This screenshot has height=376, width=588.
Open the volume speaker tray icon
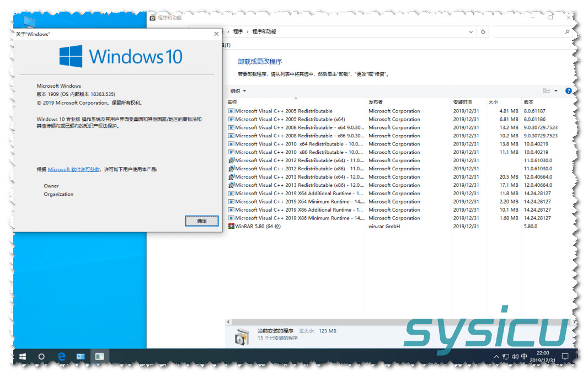pos(515,357)
